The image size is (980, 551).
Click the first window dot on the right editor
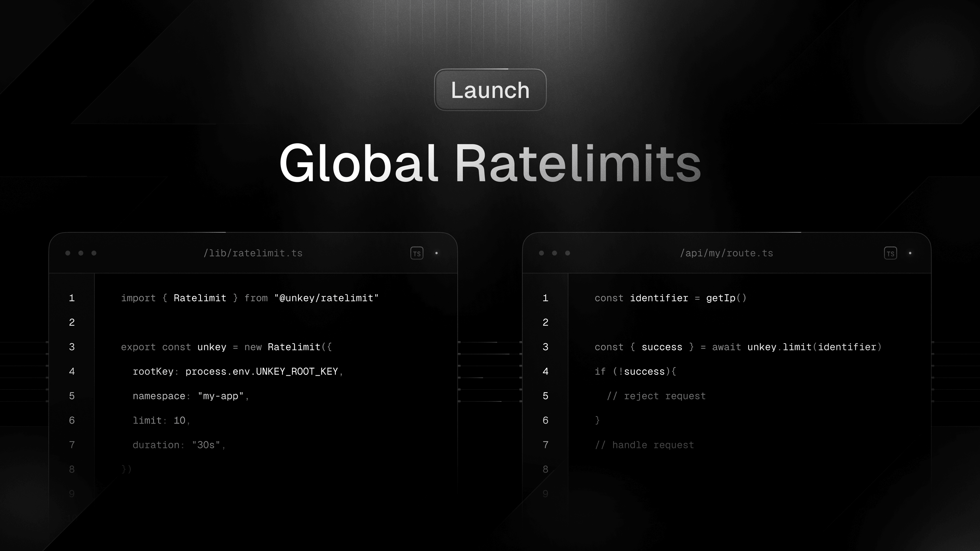coord(541,253)
